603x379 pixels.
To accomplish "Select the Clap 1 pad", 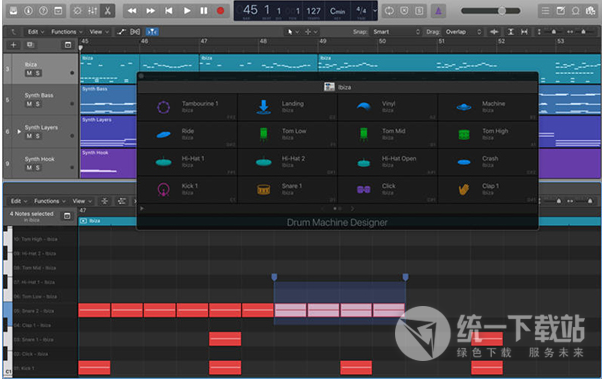I will [488, 189].
